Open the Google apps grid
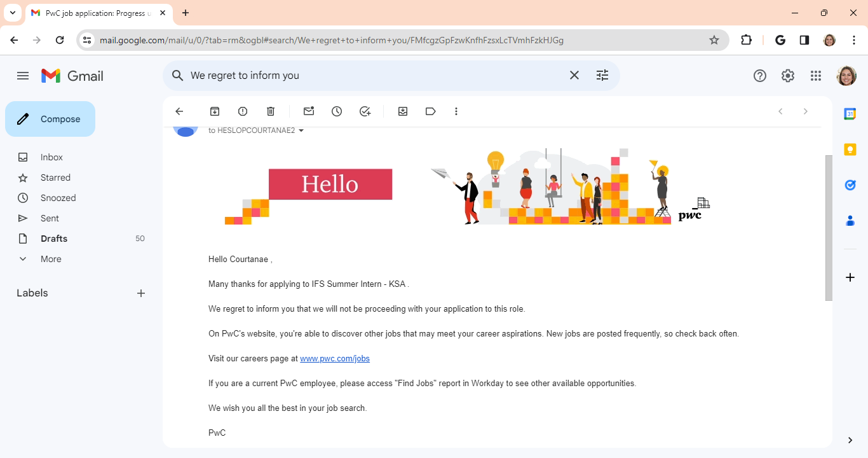This screenshot has height=458, width=868. [x=816, y=76]
